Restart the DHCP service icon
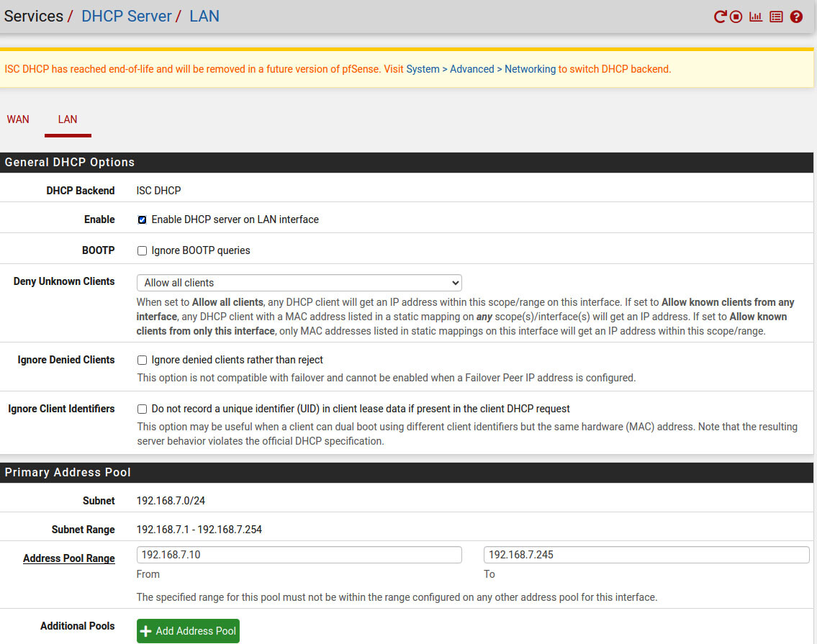The image size is (817, 644). (x=720, y=17)
